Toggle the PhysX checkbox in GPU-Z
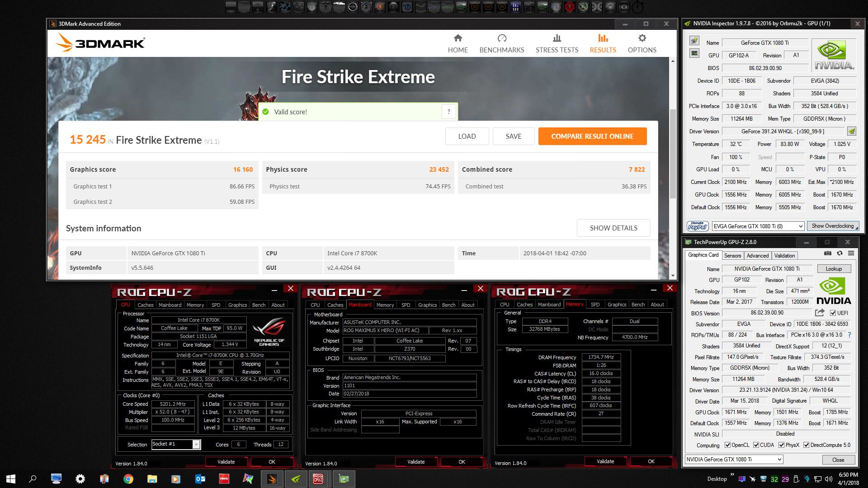The image size is (868, 488). (x=781, y=445)
